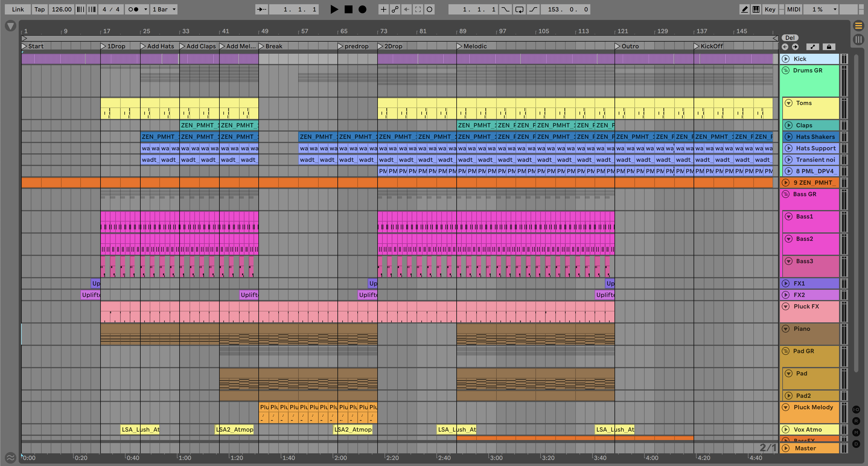Fold the Drums GR group track
Screen dimensions: 868x466
(x=786, y=70)
